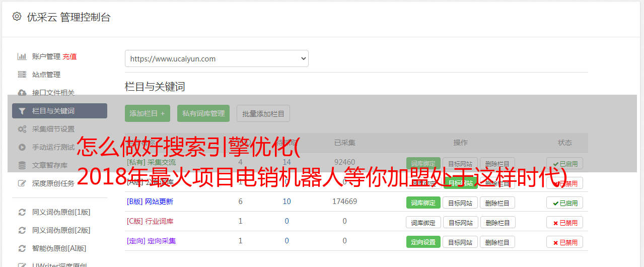This screenshot has width=644, height=267.
Task: Click the 添加栏目 + button
Action: tap(148, 113)
